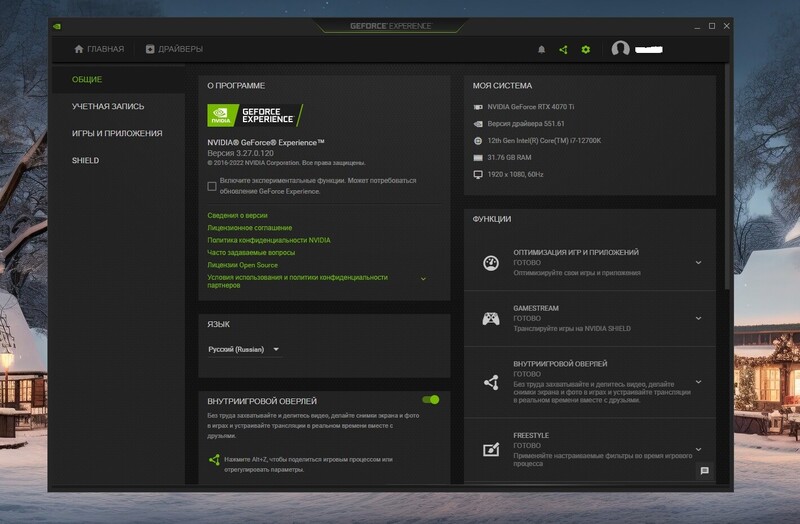Click driver version icon in My System
The image size is (800, 524).
pos(478,124)
